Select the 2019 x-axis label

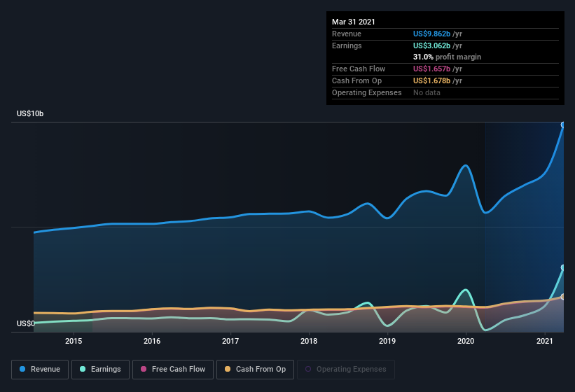pyautogui.click(x=387, y=341)
